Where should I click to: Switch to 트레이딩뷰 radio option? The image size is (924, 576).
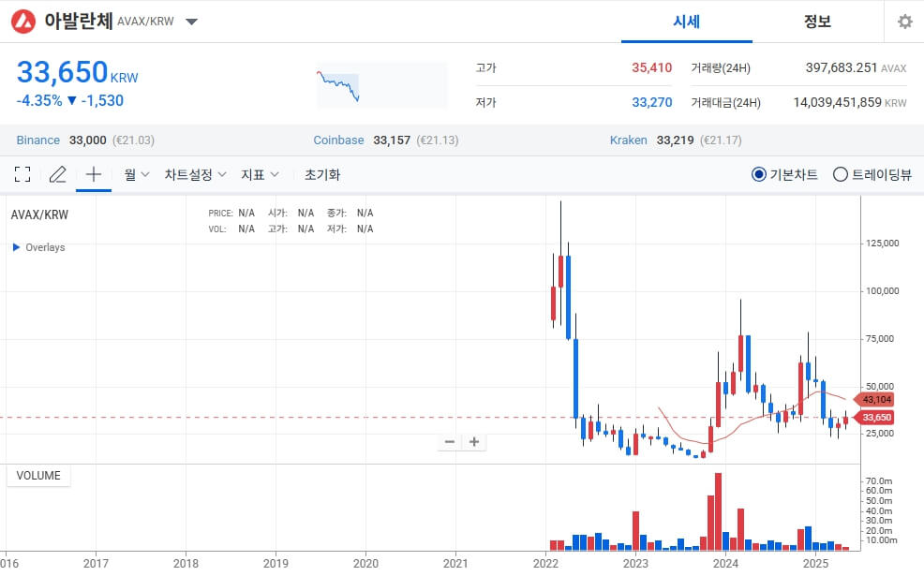coord(841,174)
